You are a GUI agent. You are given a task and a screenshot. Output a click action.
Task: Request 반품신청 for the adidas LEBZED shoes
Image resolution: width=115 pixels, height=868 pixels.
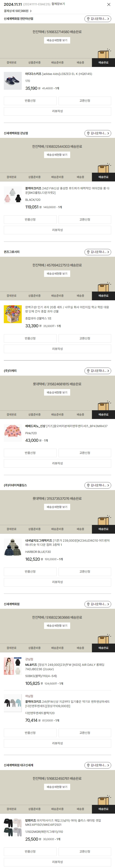(x=30, y=101)
